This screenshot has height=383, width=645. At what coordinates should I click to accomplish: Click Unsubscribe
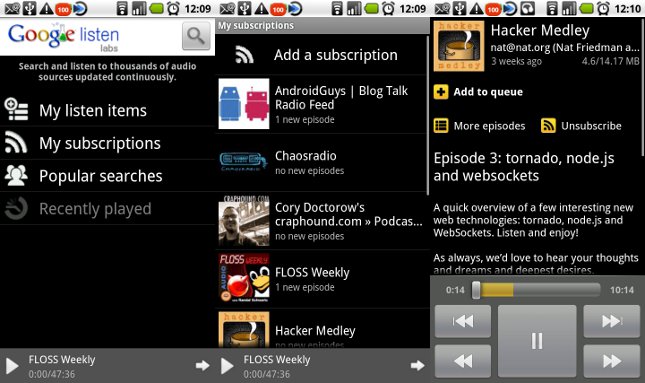[591, 126]
